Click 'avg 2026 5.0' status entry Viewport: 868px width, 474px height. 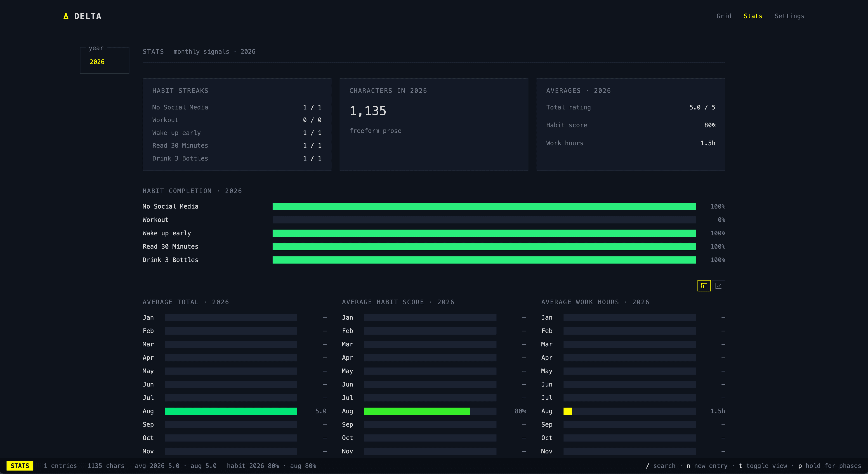(157, 466)
